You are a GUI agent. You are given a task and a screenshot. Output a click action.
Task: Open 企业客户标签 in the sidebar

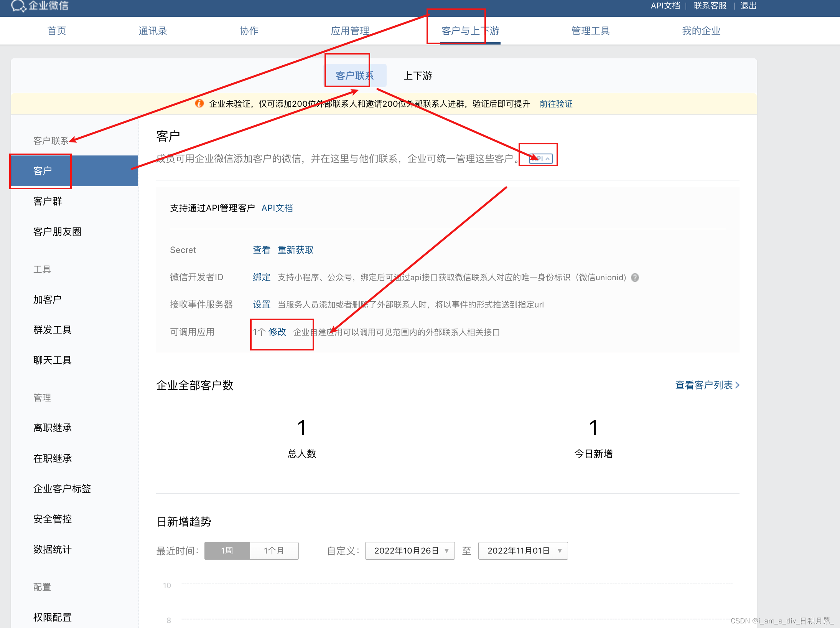pyautogui.click(x=62, y=489)
